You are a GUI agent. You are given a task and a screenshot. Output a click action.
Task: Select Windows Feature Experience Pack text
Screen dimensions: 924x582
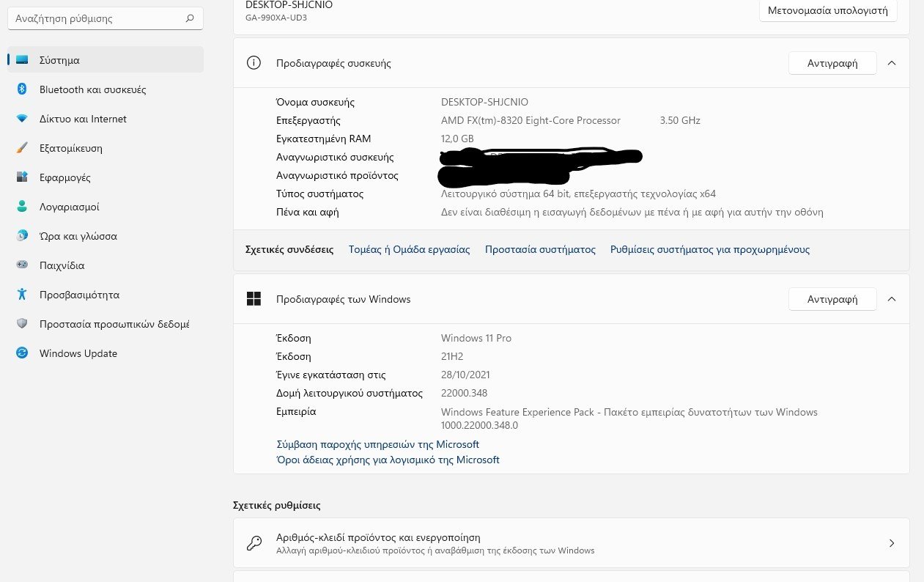(x=517, y=412)
